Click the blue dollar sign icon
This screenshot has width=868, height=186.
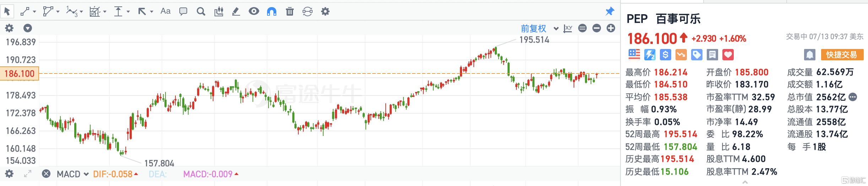point(666,55)
